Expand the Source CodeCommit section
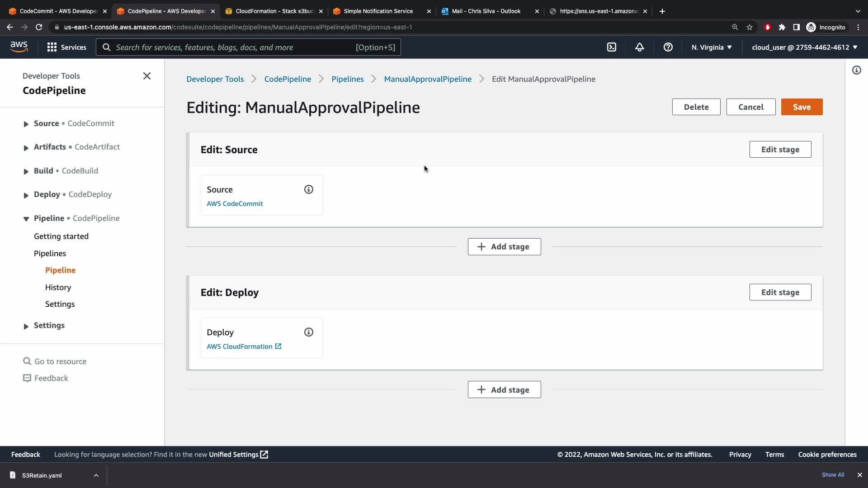Screen dimensions: 868x488 pos(26,124)
